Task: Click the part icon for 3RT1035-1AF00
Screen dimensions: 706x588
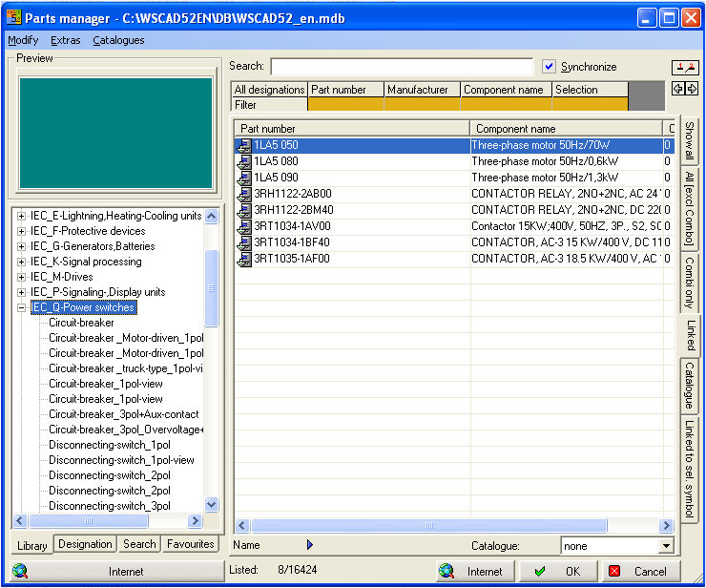Action: [x=244, y=259]
